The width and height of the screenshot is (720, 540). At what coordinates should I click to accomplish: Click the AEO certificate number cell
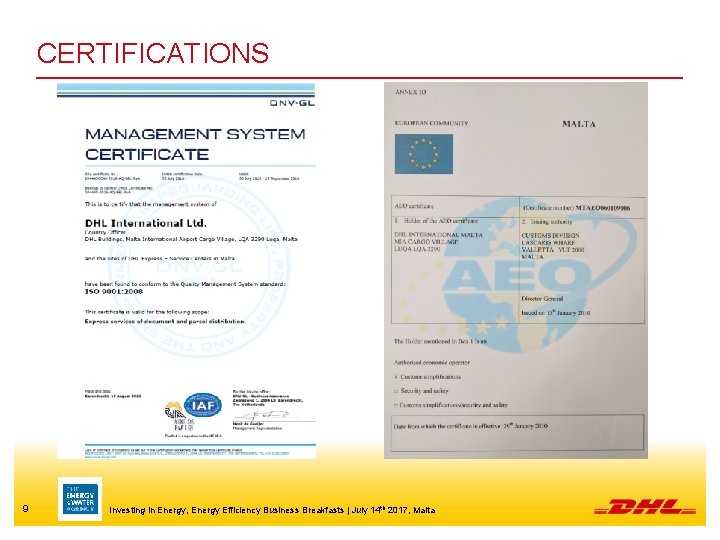582,207
